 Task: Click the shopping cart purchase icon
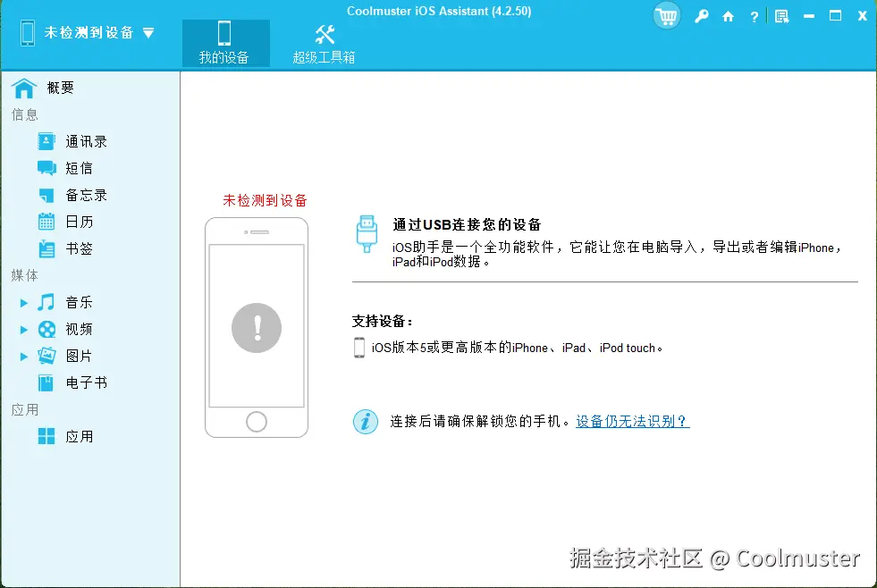point(666,15)
